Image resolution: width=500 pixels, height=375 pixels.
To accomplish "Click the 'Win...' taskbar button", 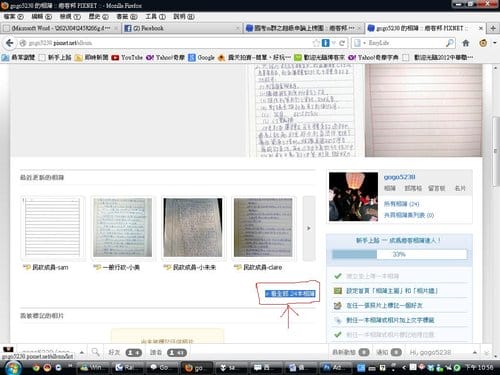I will point(93,368).
